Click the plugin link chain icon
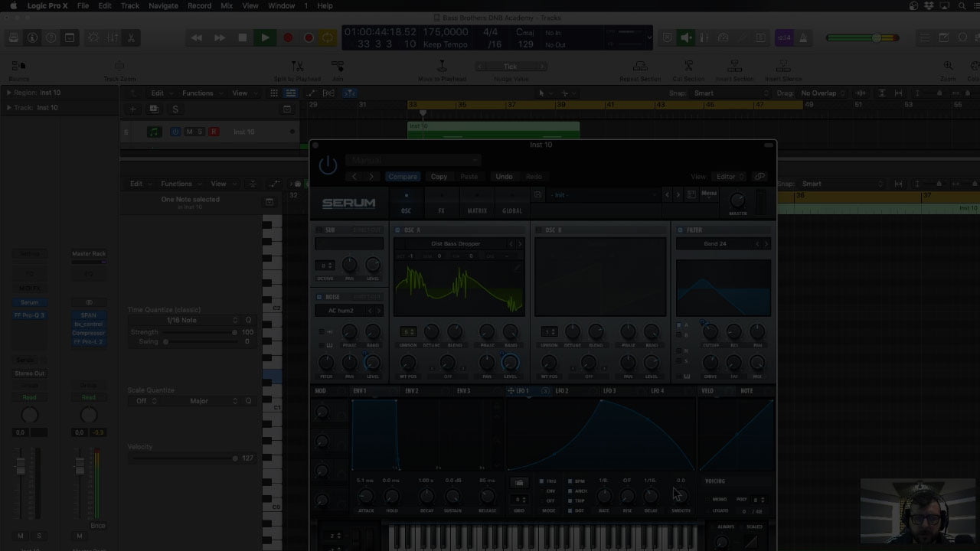The width and height of the screenshot is (980, 551). (x=759, y=177)
